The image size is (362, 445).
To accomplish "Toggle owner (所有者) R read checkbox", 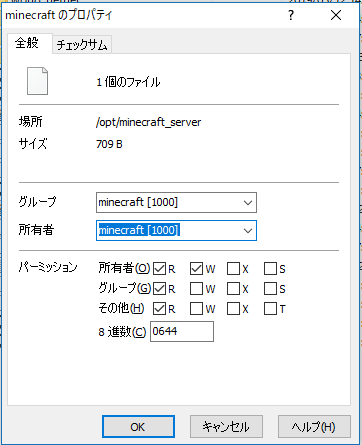I will (159, 269).
